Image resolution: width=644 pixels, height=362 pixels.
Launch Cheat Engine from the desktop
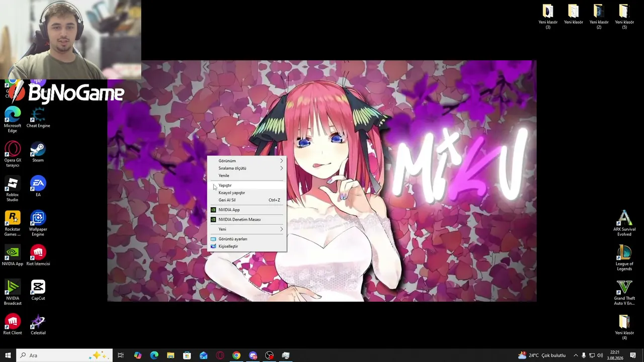click(x=38, y=118)
